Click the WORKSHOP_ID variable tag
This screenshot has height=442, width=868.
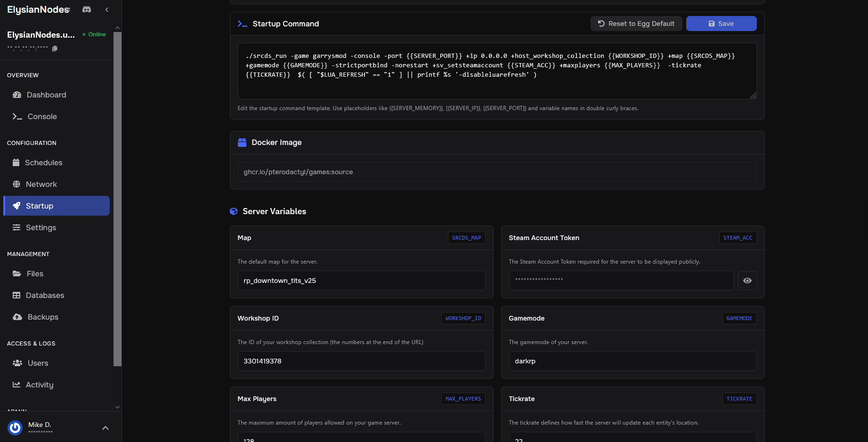463,318
